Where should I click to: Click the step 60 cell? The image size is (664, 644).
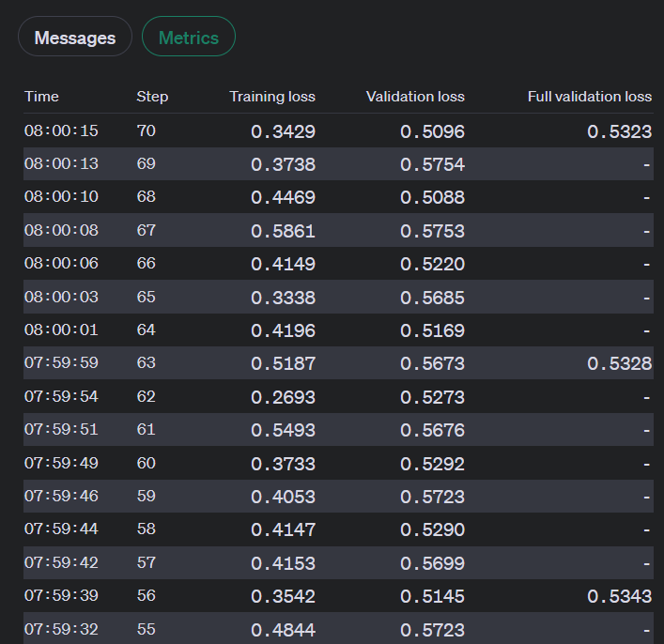coord(147,463)
